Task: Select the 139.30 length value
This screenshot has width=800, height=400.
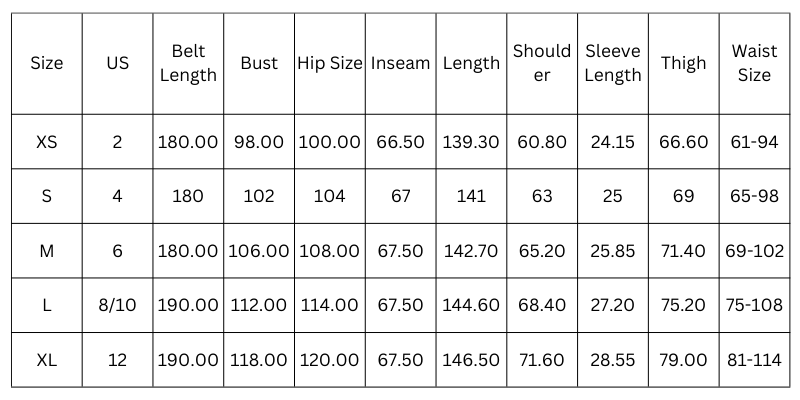Action: pos(471,142)
